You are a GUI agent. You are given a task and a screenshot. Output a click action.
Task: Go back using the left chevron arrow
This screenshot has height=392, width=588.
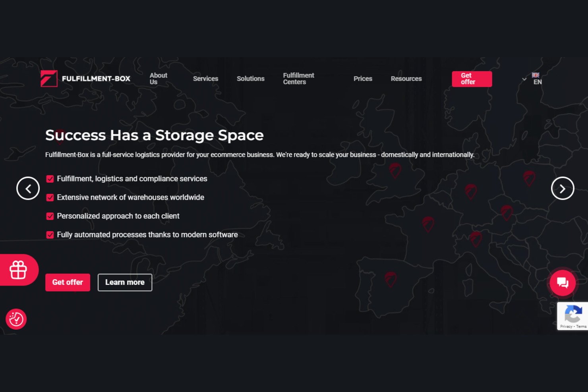pyautogui.click(x=28, y=188)
